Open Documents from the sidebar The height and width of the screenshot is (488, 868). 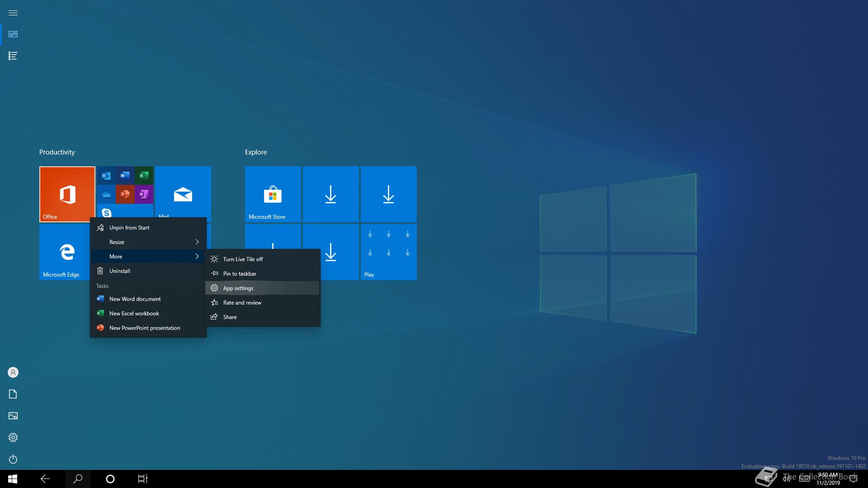tap(13, 394)
